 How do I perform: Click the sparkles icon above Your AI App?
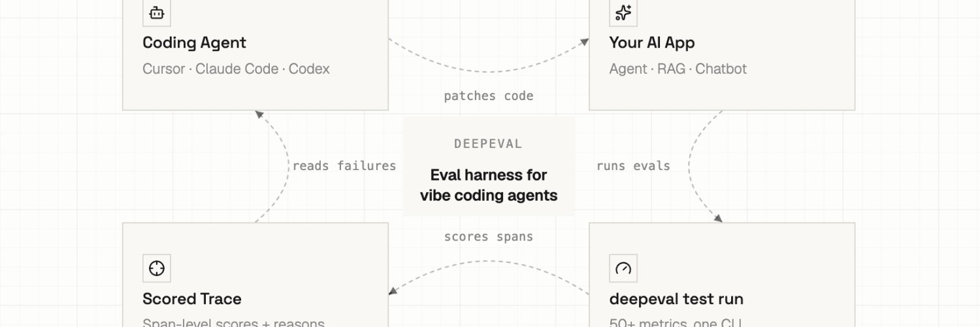[623, 12]
